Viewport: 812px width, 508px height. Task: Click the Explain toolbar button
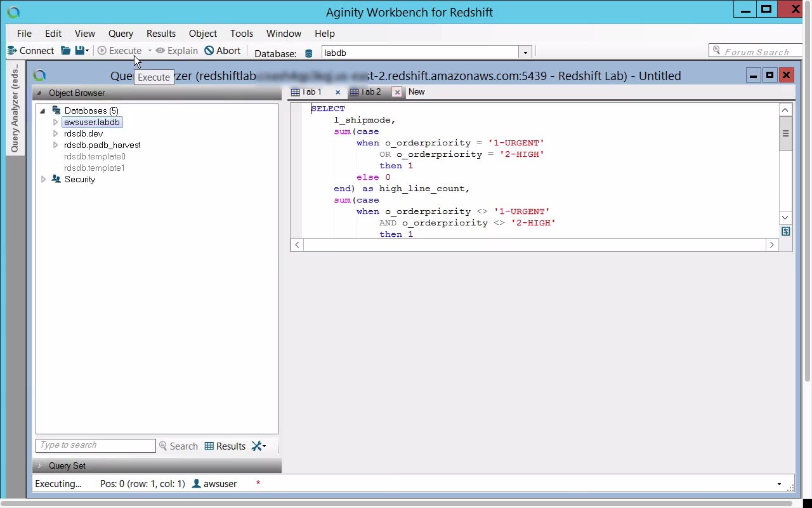[x=176, y=51]
